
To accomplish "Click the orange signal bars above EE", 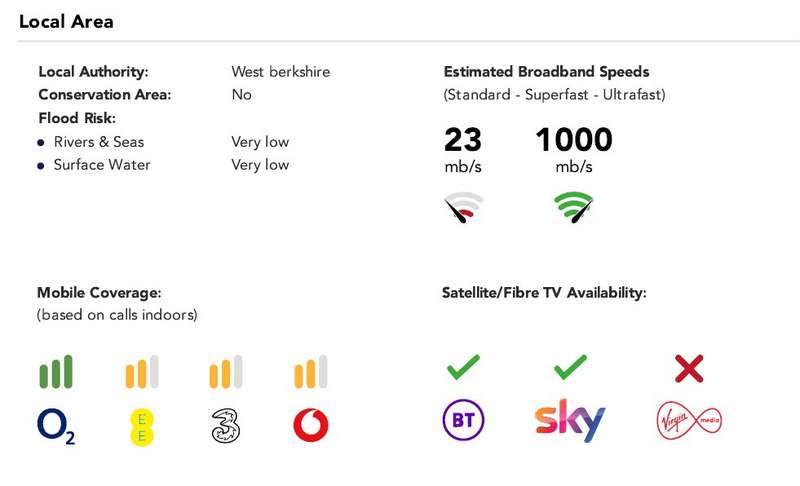I will (142, 372).
